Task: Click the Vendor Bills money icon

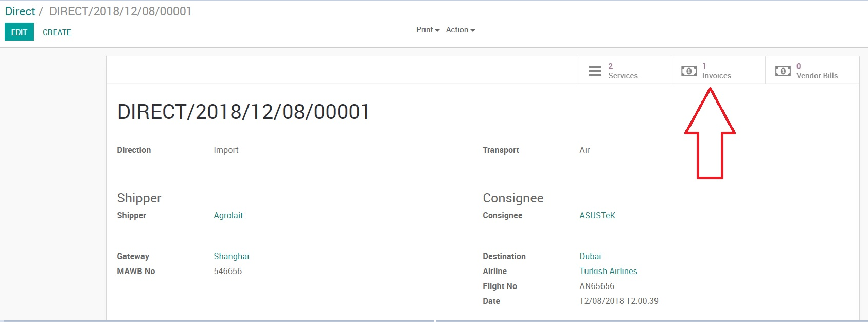Action: [783, 71]
